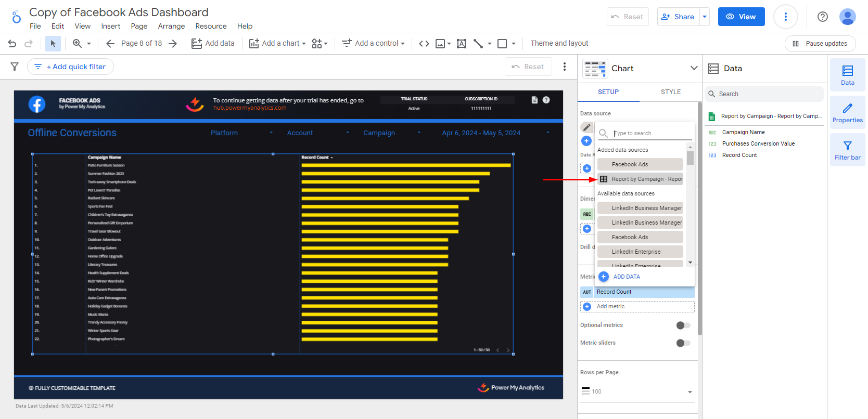Select the text box tool

click(x=461, y=44)
